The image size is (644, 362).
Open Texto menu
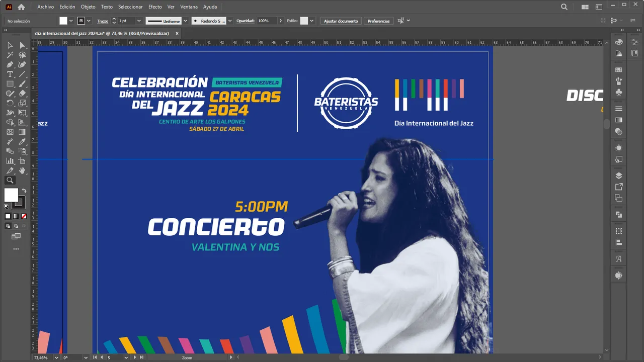[107, 7]
